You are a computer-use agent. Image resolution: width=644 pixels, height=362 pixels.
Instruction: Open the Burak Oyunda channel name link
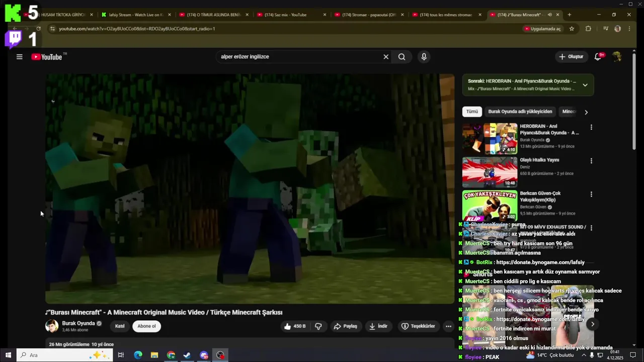78,323
